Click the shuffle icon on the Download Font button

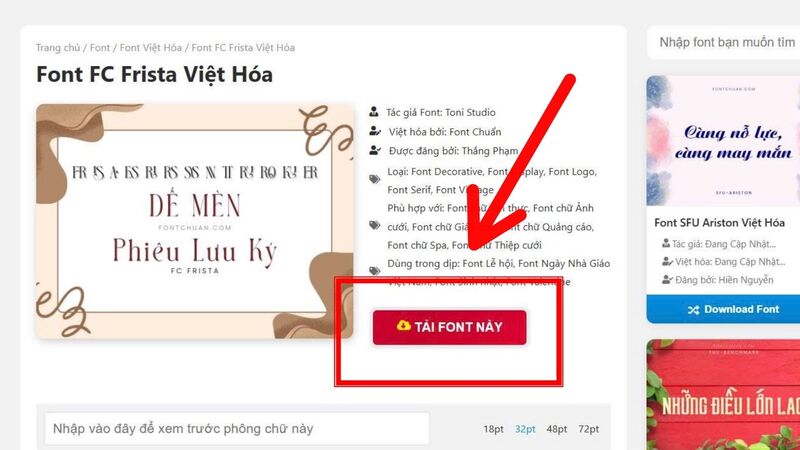tap(693, 310)
